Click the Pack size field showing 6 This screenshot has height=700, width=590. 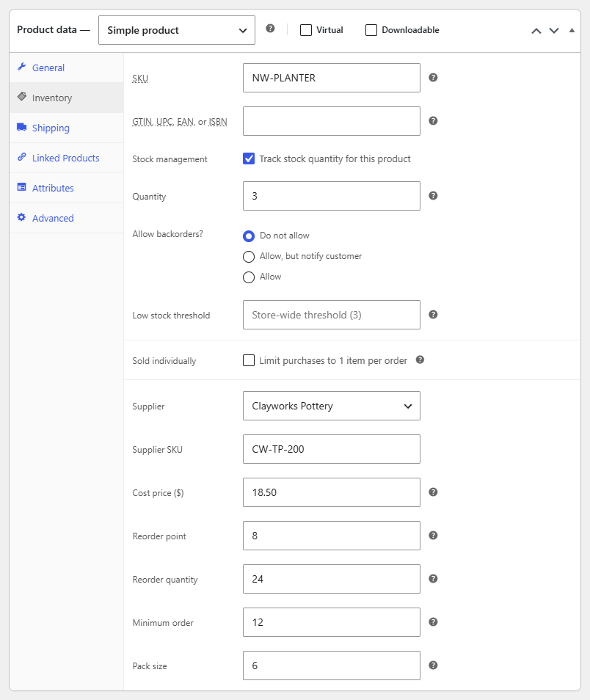[332, 666]
